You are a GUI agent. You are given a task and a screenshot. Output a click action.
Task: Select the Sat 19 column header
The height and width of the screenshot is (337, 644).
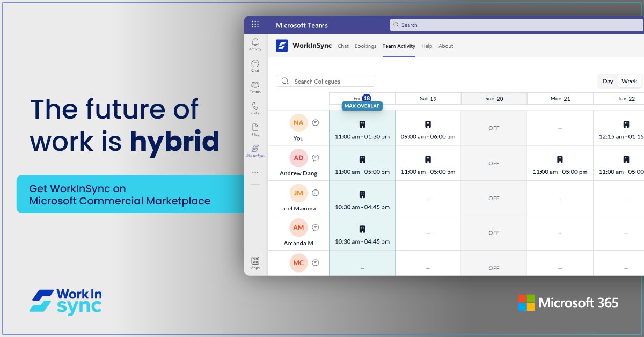click(428, 98)
